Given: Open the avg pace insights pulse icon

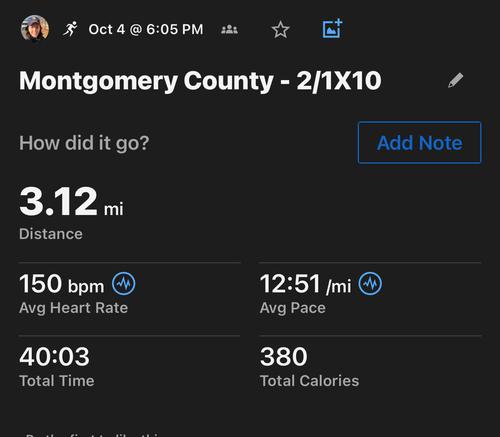Looking at the screenshot, I should point(370,284).
